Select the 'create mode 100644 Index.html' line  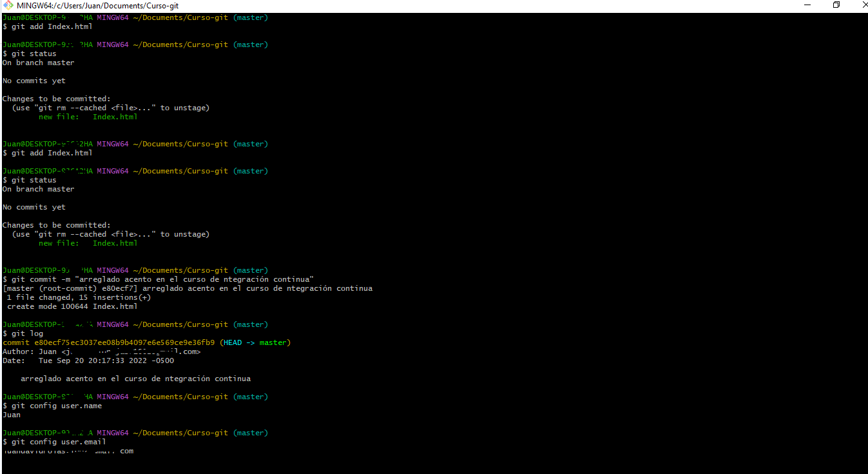click(72, 306)
